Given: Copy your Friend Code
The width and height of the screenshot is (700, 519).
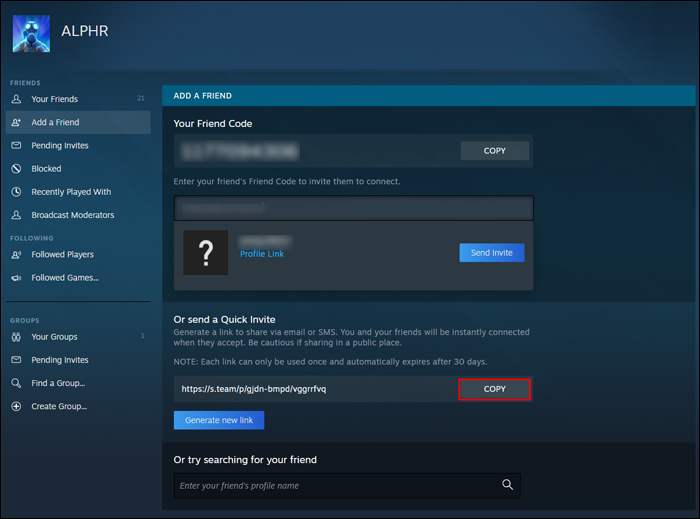Looking at the screenshot, I should [495, 151].
